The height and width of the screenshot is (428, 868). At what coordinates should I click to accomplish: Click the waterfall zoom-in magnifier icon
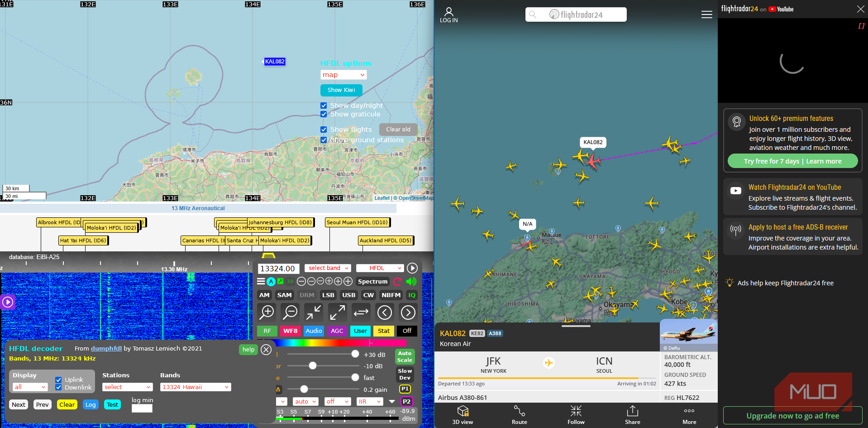pos(267,312)
